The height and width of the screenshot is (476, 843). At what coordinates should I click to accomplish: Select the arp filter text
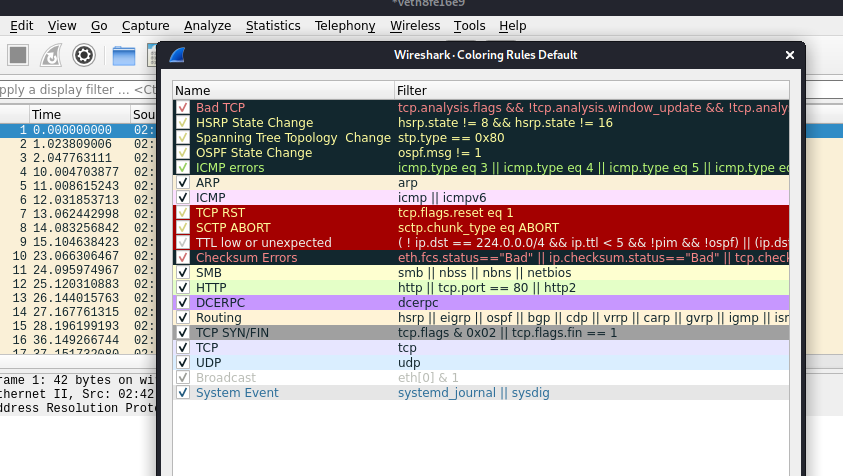408,183
